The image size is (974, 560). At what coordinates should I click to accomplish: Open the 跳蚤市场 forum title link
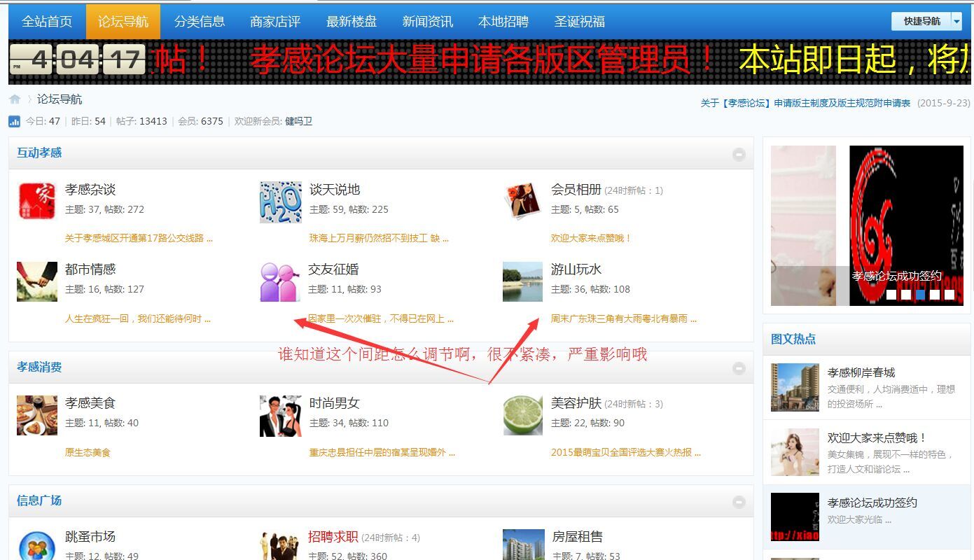tap(90, 537)
